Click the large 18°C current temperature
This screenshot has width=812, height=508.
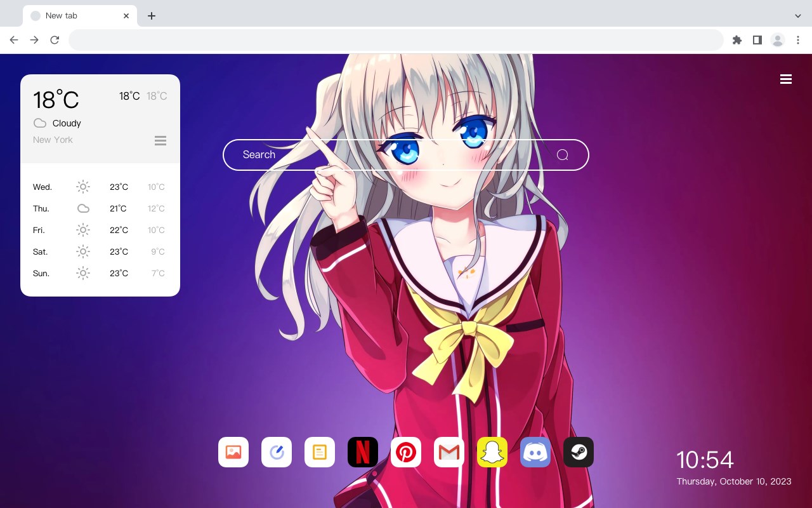pos(56,100)
